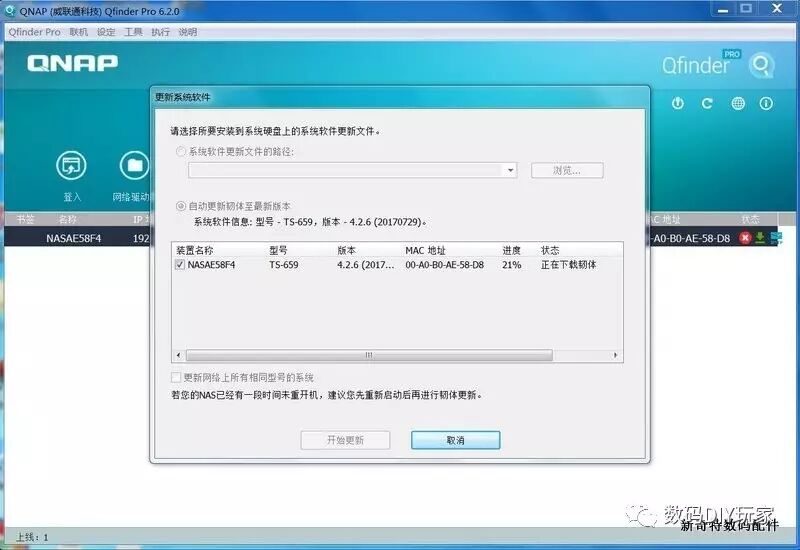Click the 网络驱动 network drive folder icon
The width and height of the screenshot is (800, 550).
point(134,165)
